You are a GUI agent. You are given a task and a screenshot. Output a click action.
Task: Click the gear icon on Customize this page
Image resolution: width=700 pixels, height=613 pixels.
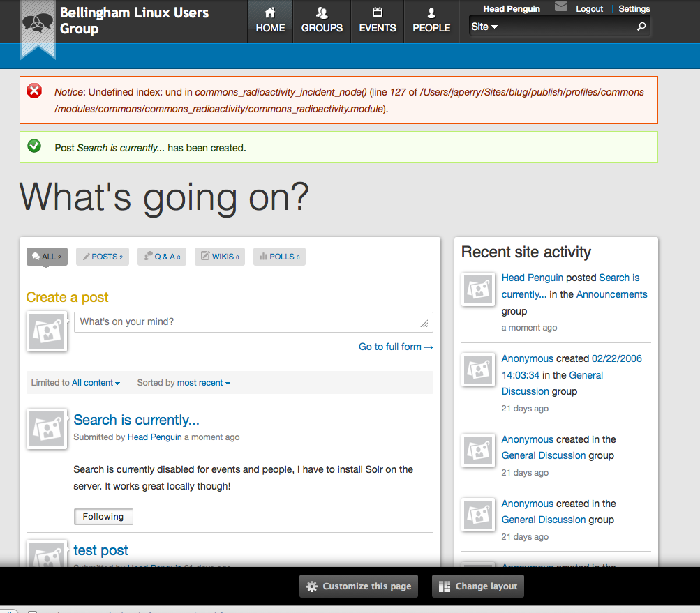(312, 586)
